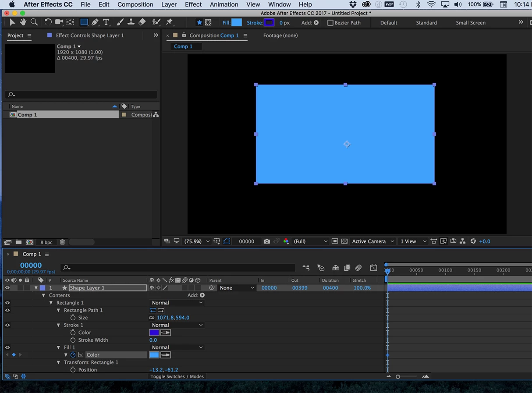This screenshot has width=532, height=393.
Task: Collapse the Rectangle 1 group
Action: point(51,303)
